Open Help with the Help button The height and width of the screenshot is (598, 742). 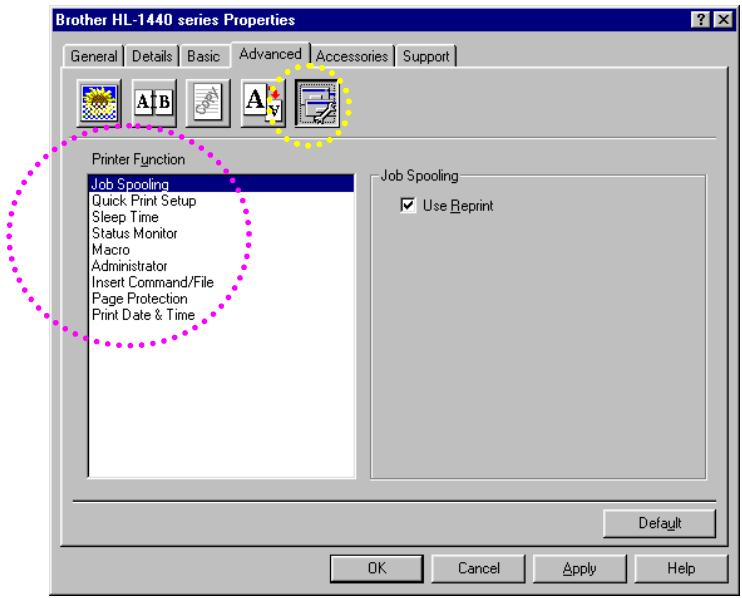coord(681,568)
